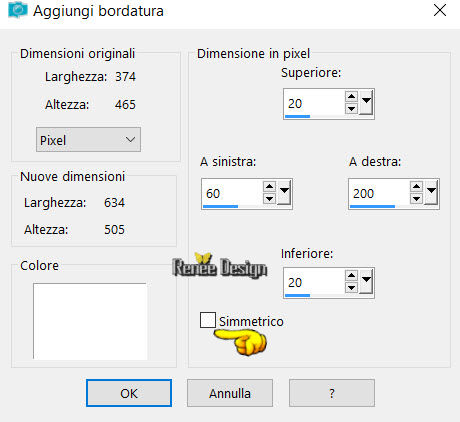Open the A destra slider popup arrow

(x=431, y=192)
